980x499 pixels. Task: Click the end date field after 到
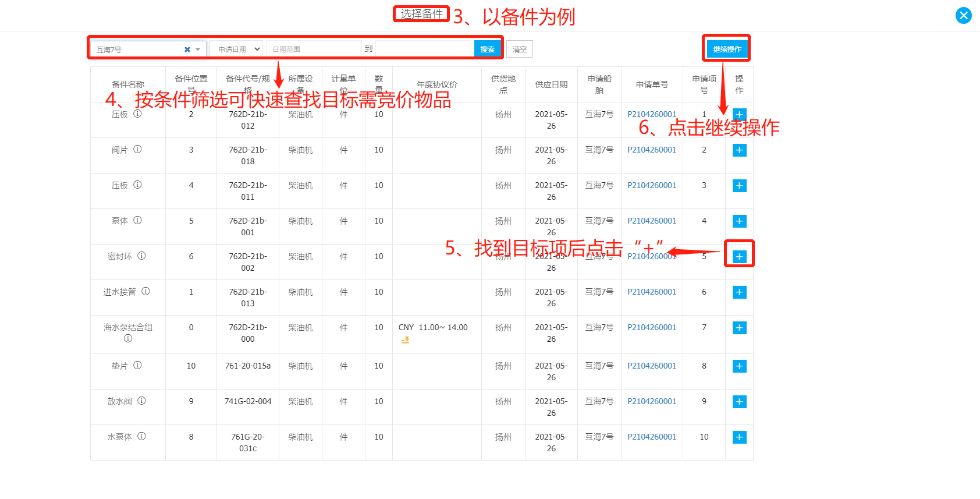coord(423,49)
